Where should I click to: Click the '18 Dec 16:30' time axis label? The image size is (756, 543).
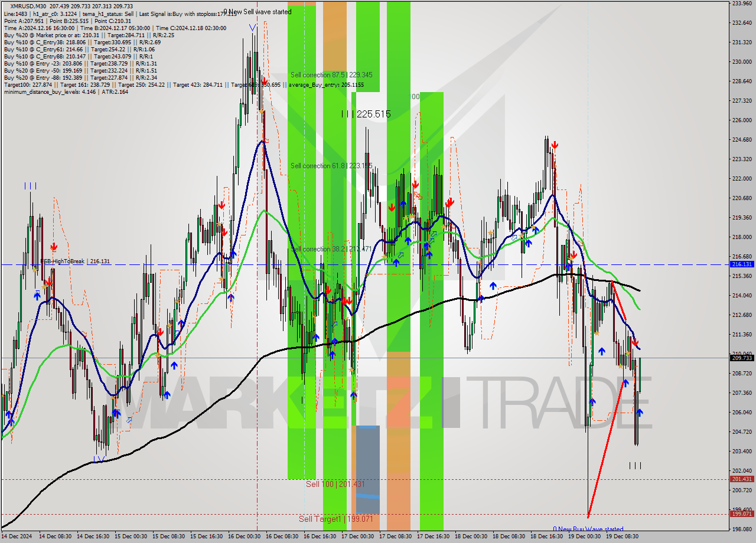547,537
